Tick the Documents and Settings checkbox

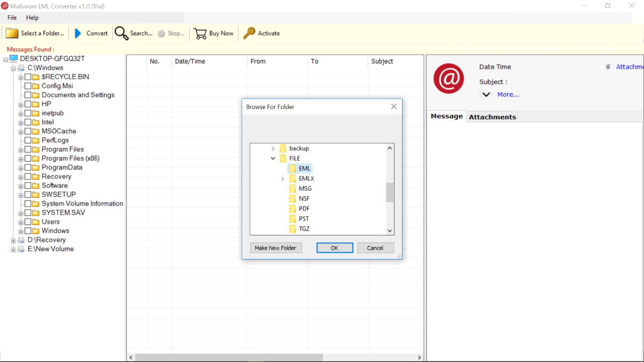click(28, 95)
